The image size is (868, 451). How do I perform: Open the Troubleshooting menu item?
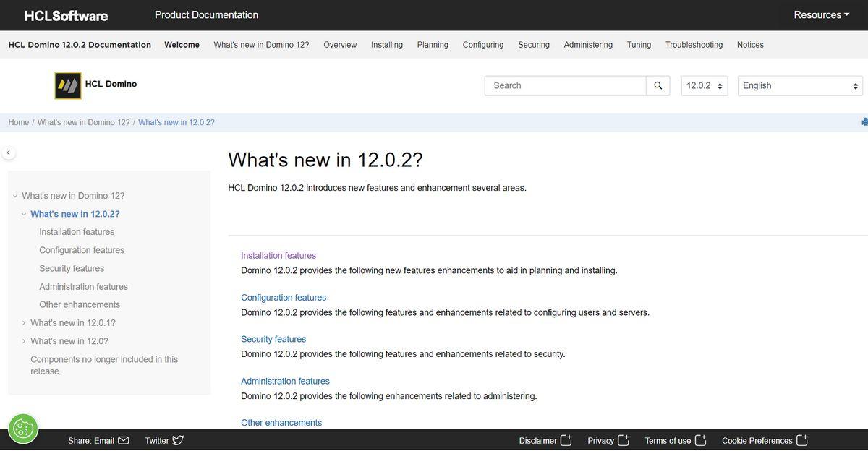(x=694, y=45)
